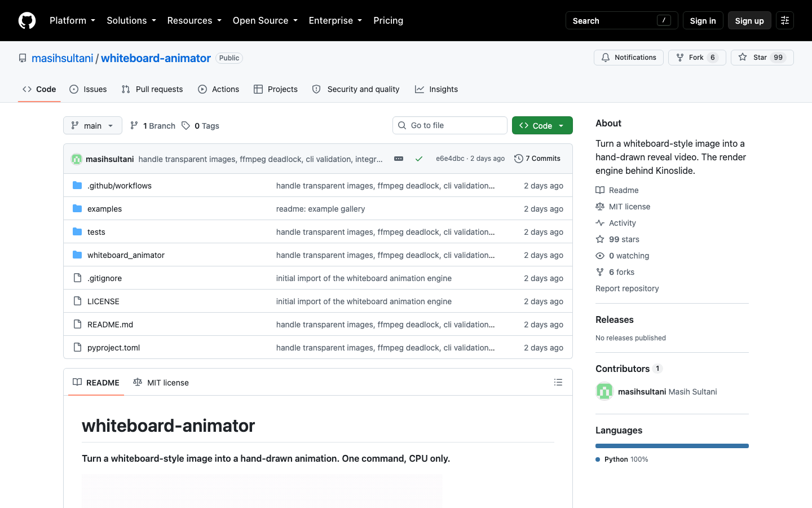Expand the Enterprise menu

pyautogui.click(x=336, y=20)
